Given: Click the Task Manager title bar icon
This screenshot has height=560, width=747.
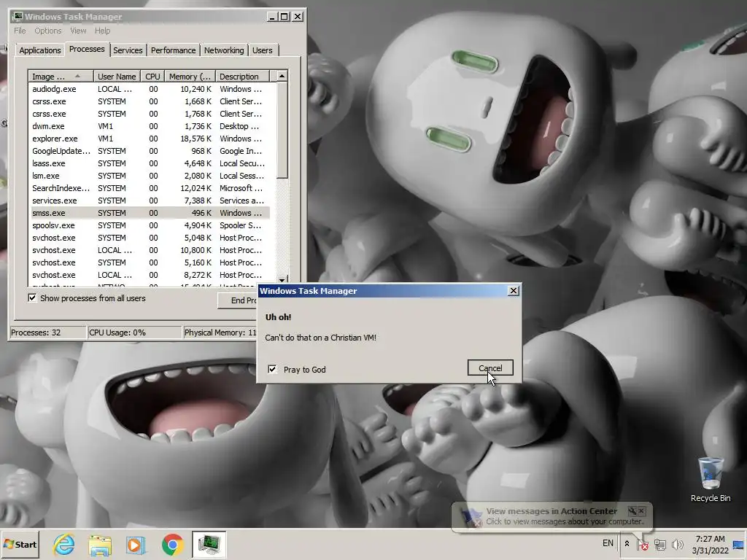Looking at the screenshot, I should tap(18, 17).
